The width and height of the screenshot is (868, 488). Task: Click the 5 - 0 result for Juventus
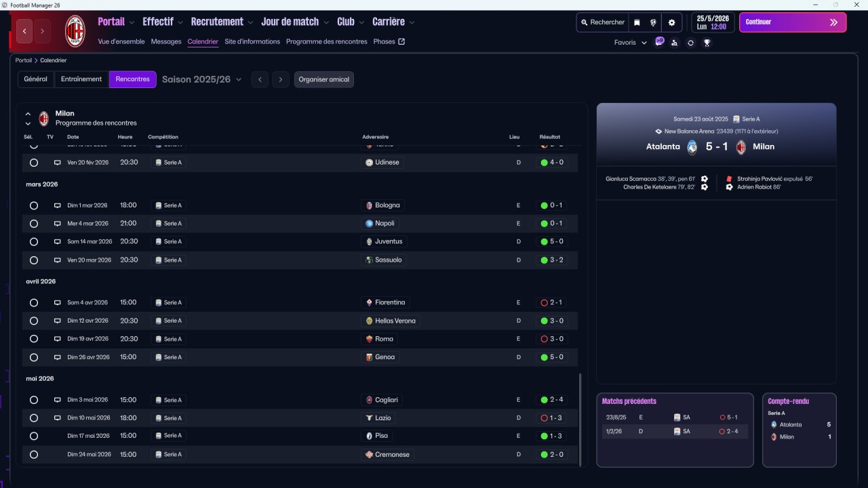pyautogui.click(x=552, y=241)
